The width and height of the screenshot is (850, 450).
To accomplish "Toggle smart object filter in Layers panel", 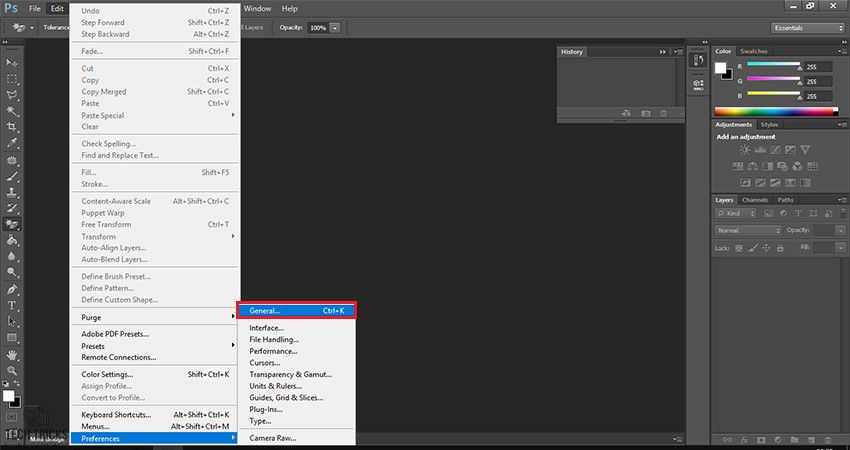I will point(828,214).
